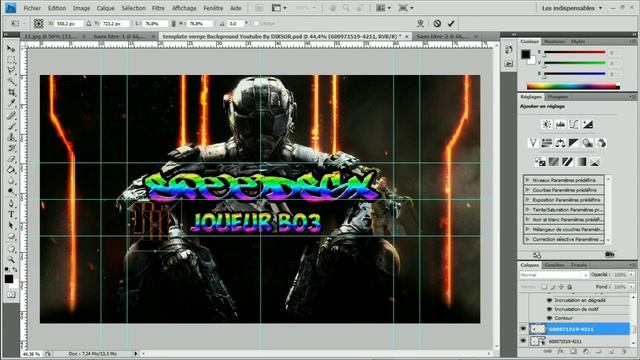Open the layer blend mode dropdown (Normal)
640x360 pixels.
click(x=553, y=275)
